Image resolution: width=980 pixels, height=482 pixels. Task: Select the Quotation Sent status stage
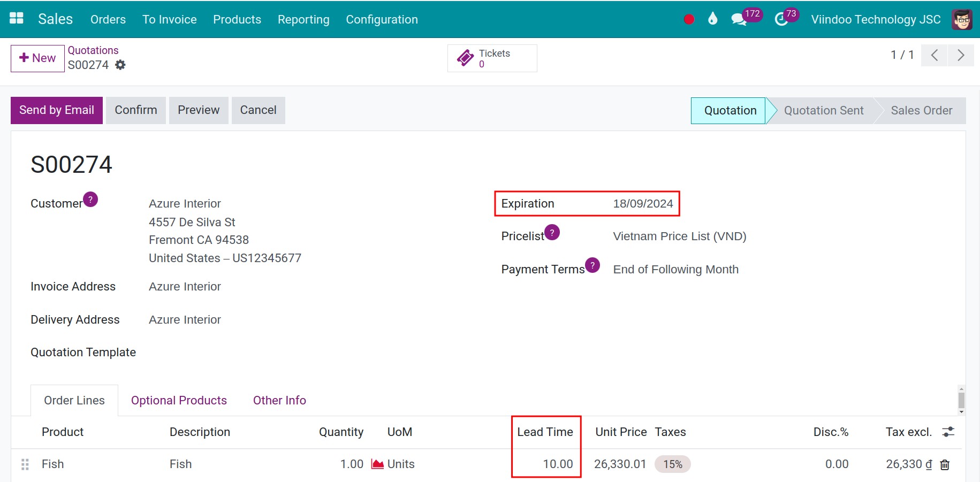click(824, 111)
